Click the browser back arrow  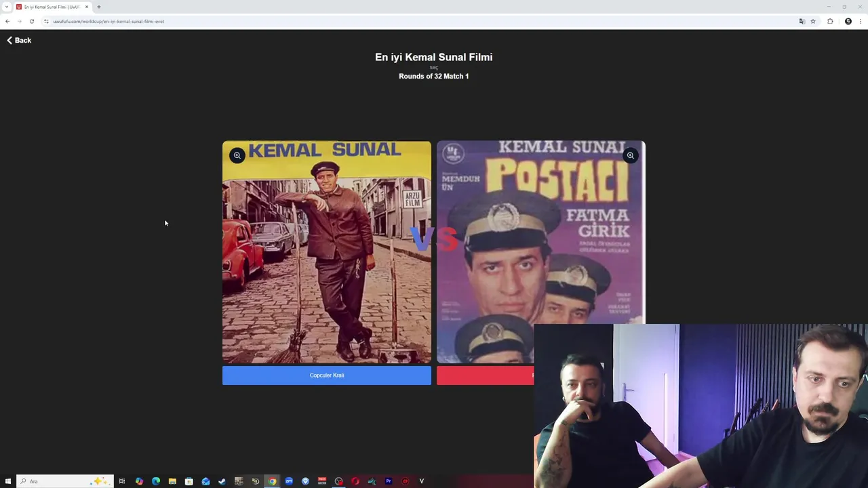7,21
